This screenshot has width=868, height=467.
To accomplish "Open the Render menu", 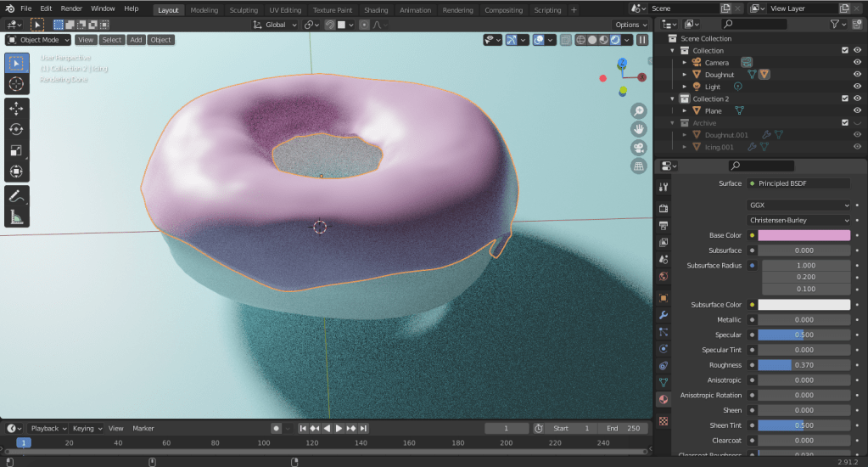I will pos(71,8).
